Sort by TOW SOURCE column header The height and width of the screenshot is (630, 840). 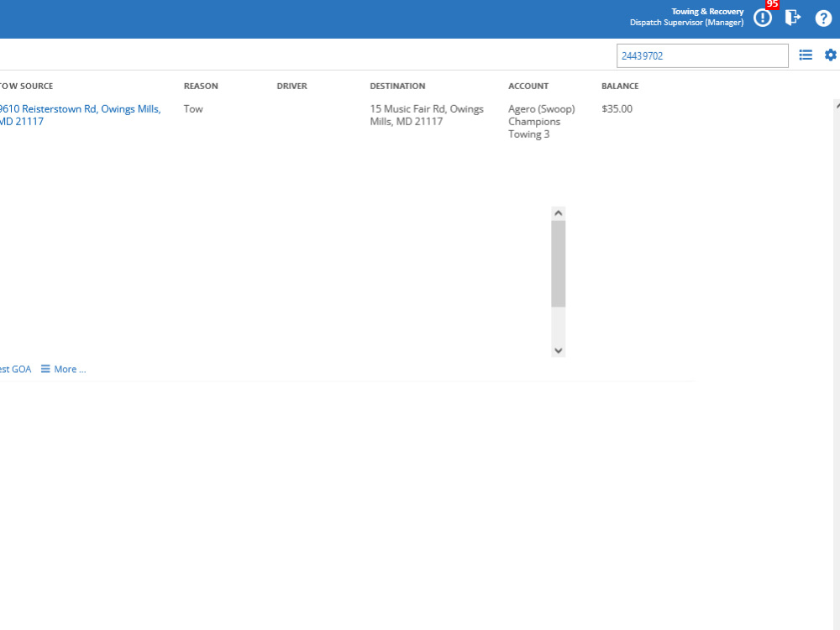point(26,86)
